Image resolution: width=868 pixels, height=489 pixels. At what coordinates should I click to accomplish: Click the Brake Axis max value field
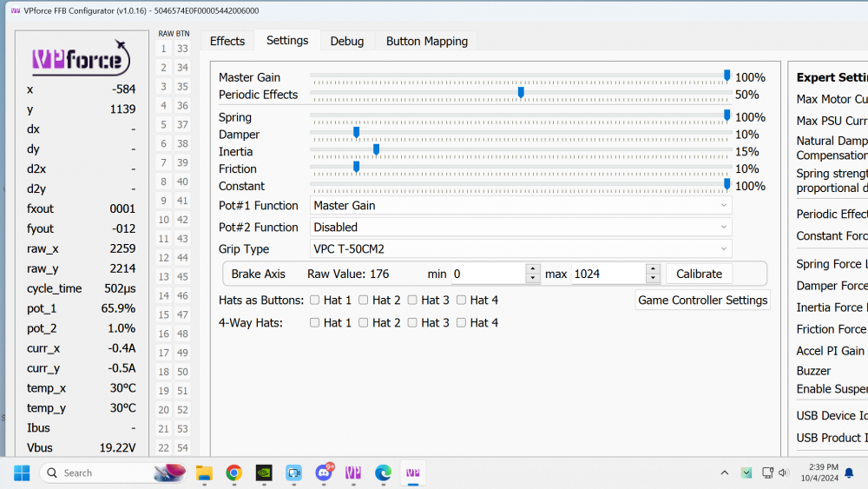[x=608, y=274]
